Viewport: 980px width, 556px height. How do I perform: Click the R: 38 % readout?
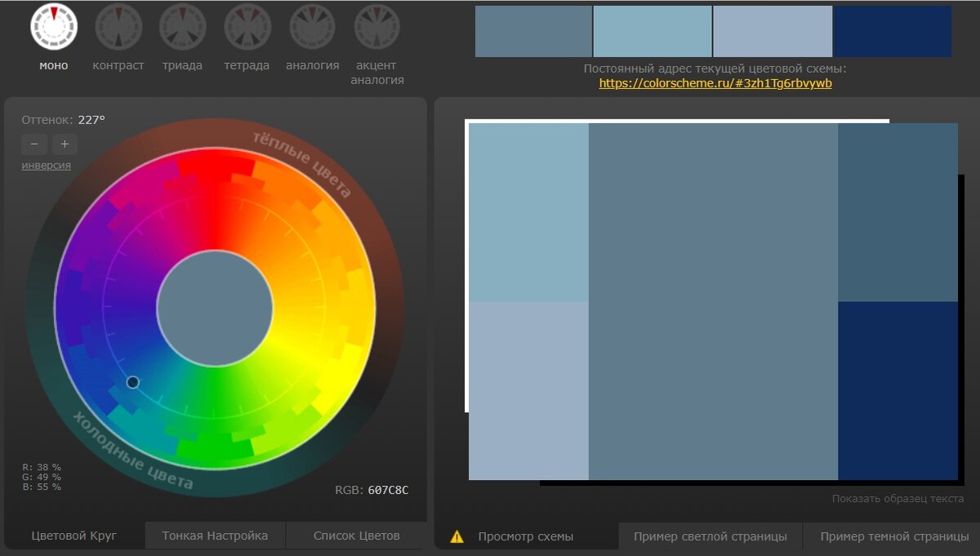pos(42,468)
